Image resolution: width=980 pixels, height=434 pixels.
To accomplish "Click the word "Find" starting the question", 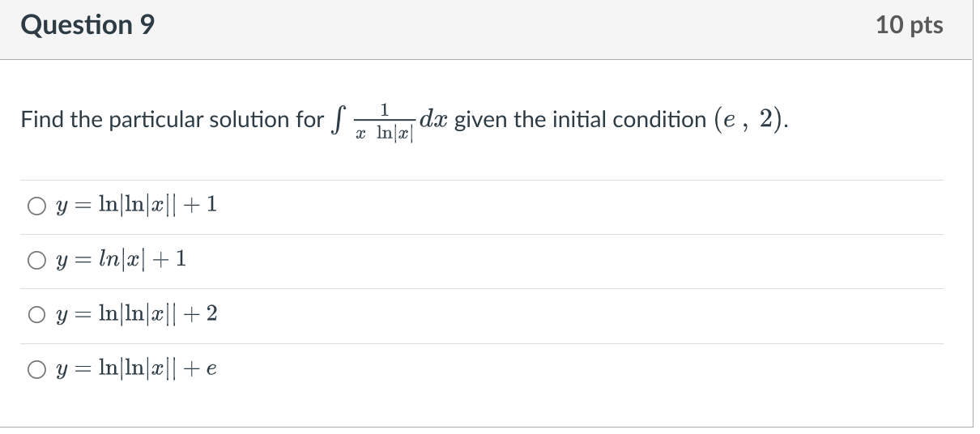I will click(x=38, y=121).
